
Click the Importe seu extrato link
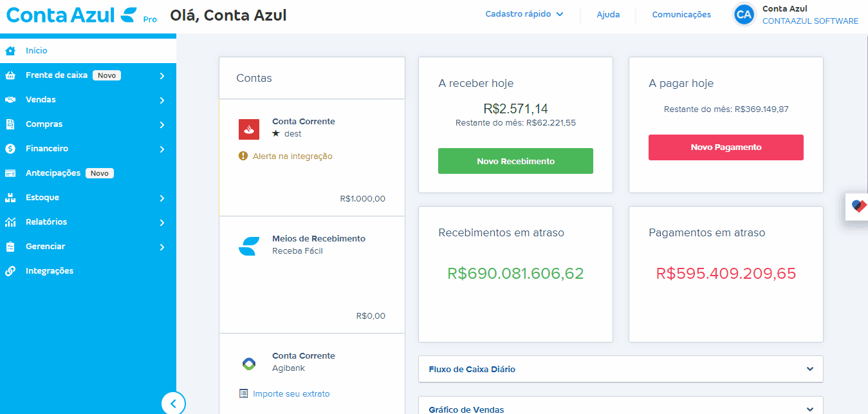(x=291, y=393)
